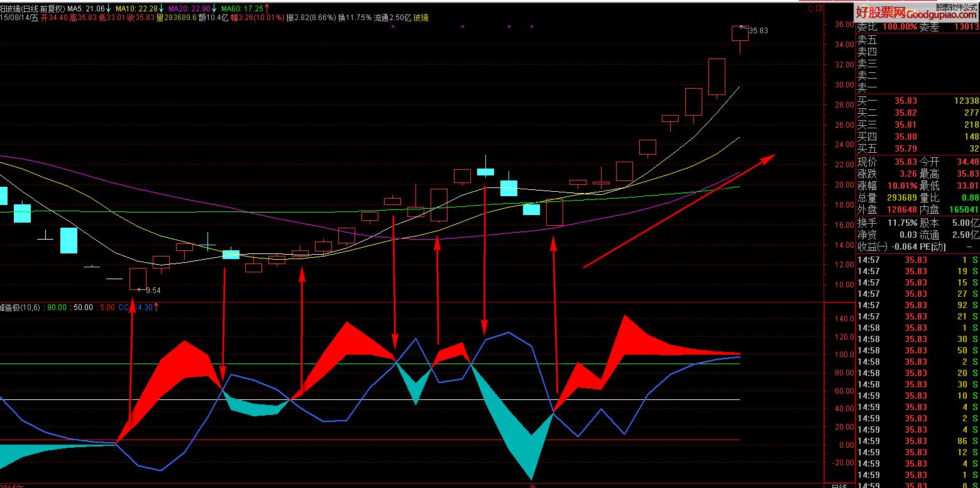Screen dimensions: 980x488
Task: Click the 卖一 row label
Action: click(867, 88)
